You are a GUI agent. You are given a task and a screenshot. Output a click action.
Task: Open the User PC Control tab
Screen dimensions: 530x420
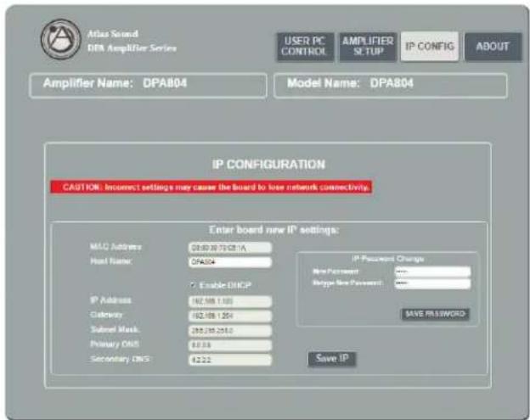tap(306, 47)
